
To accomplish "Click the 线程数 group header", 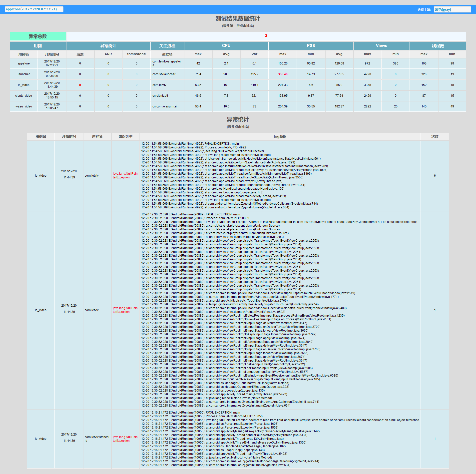I will (x=438, y=46).
